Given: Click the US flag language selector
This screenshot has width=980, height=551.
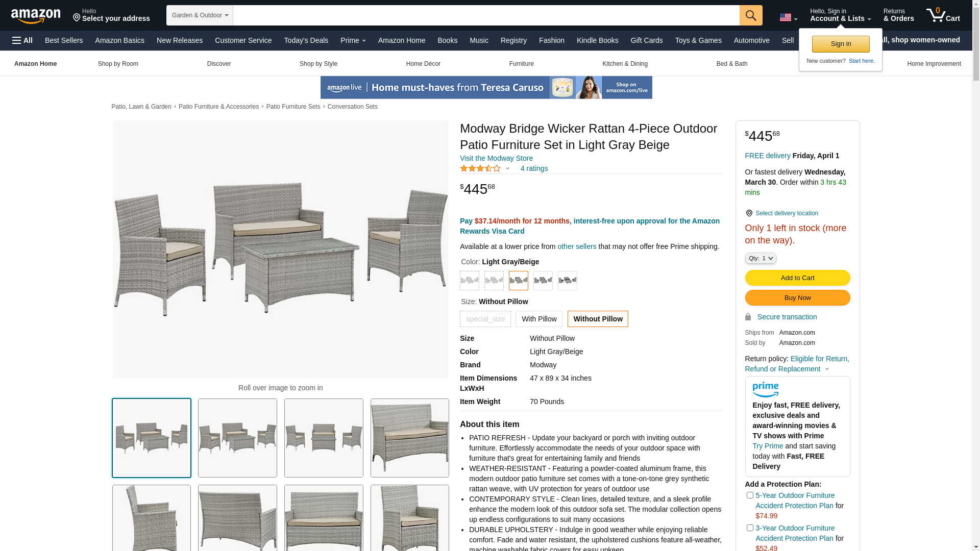Looking at the screenshot, I should tap(788, 17).
